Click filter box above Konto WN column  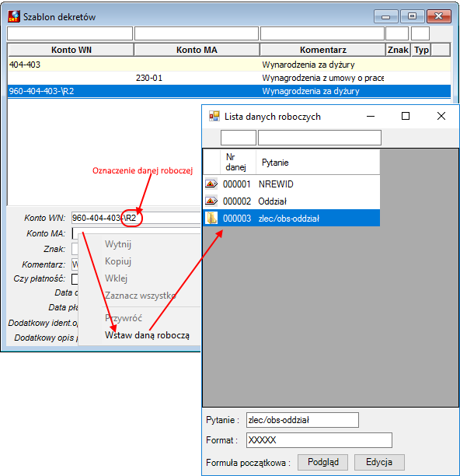coord(70,33)
